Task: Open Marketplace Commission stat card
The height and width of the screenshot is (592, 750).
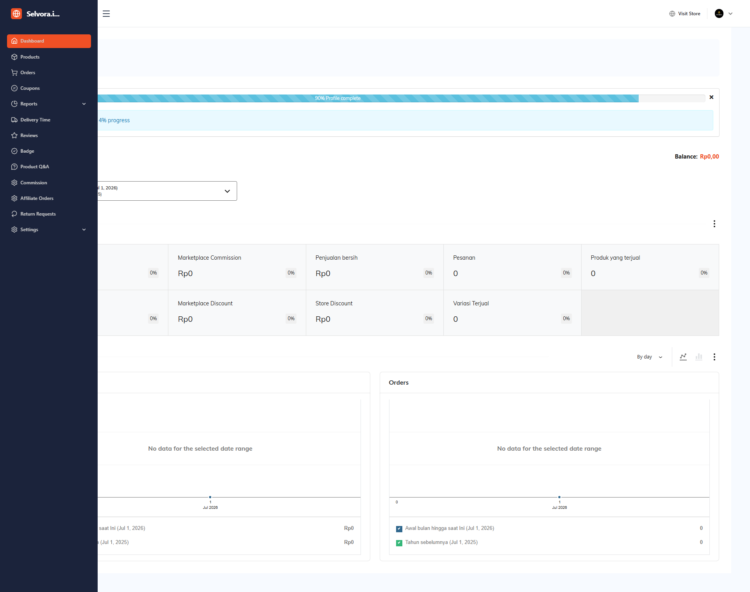Action: click(237, 267)
